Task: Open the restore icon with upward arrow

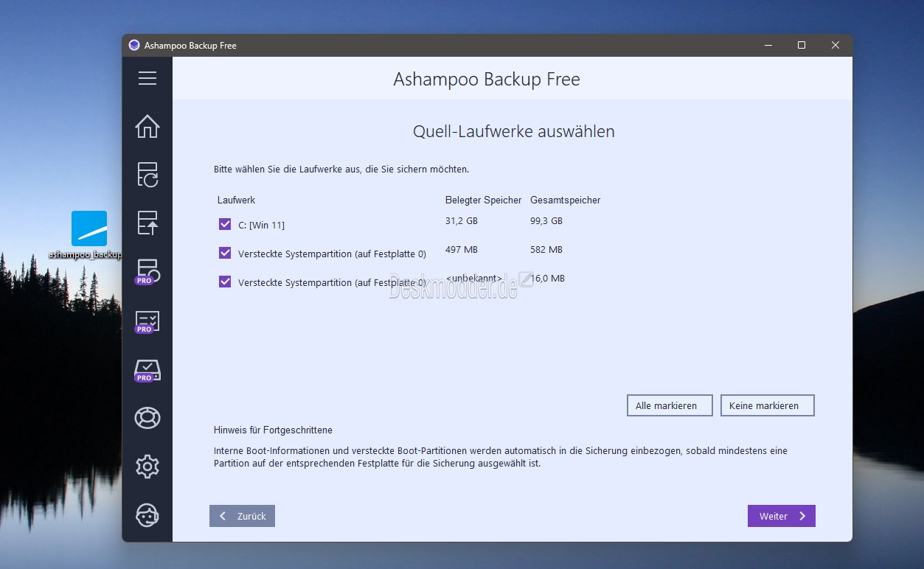Action: click(x=147, y=223)
